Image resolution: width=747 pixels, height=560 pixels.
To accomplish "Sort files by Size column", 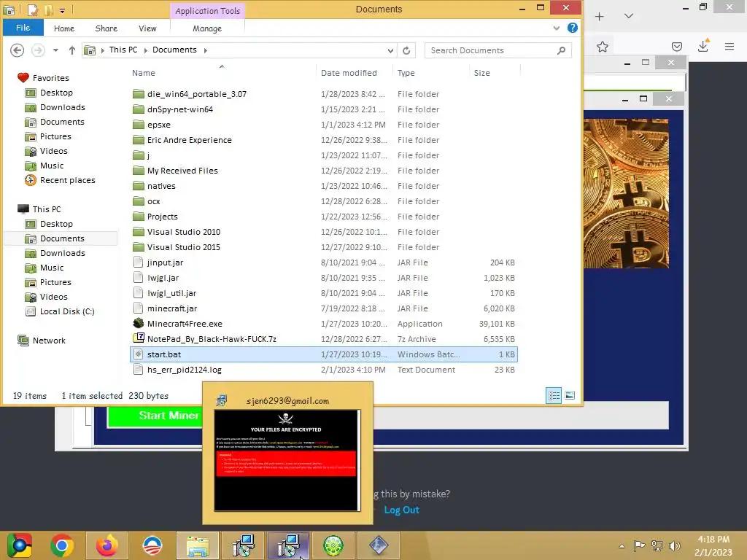I will (x=481, y=73).
